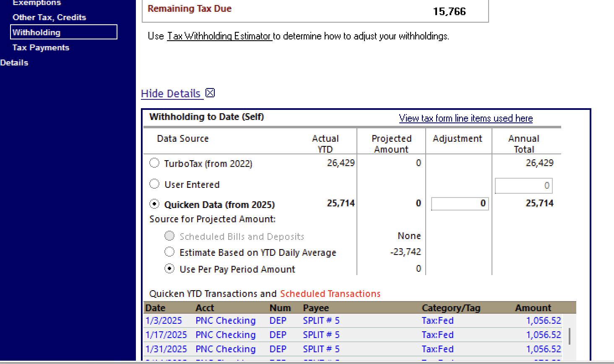The width and height of the screenshot is (614, 364).
Task: Click the -23,742 projected estimate value
Action: (x=405, y=252)
